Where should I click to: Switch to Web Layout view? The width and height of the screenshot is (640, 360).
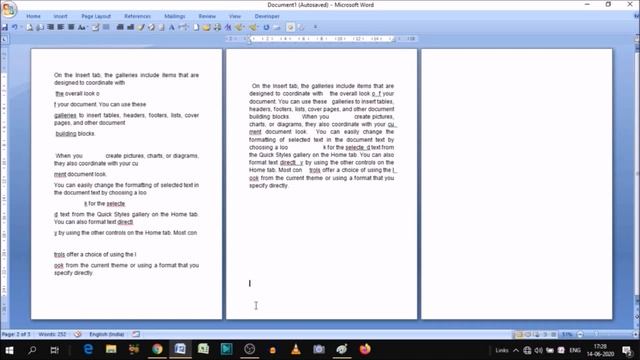point(536,335)
